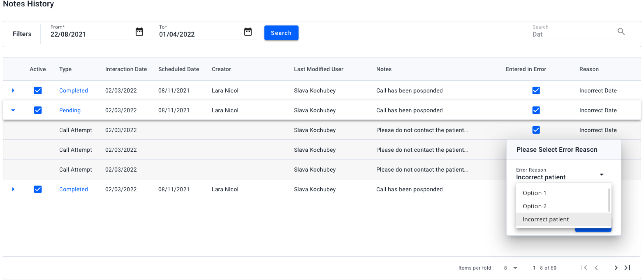Toggle Active checkbox on last Completed row
This screenshot has height=280, width=644.
(x=38, y=189)
